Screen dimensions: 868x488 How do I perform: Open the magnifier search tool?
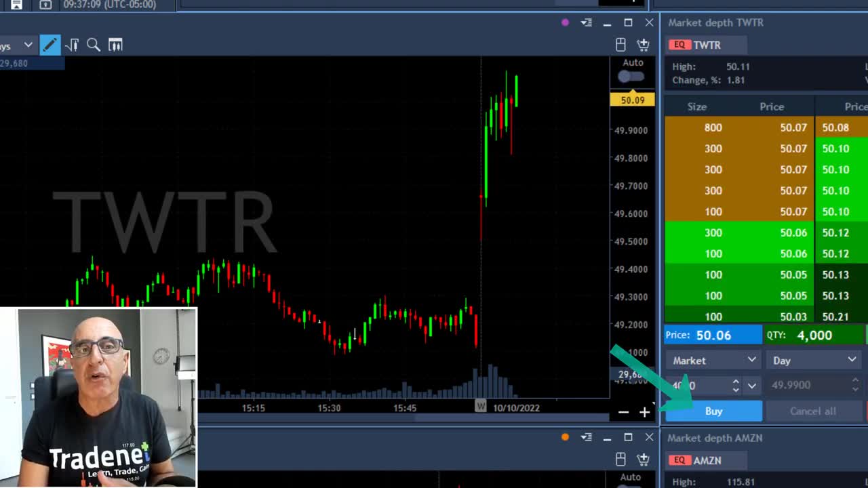click(94, 45)
